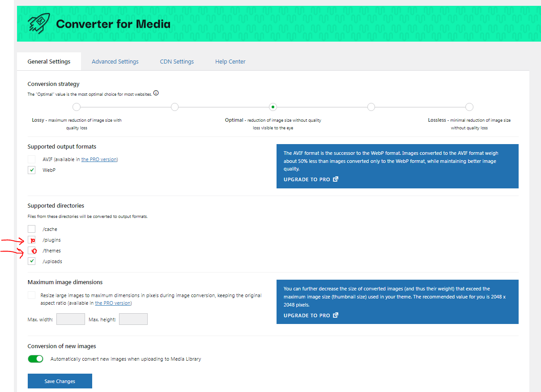This screenshot has width=541, height=392.
Task: Select the Optimal conversion strategy
Action: tap(273, 107)
